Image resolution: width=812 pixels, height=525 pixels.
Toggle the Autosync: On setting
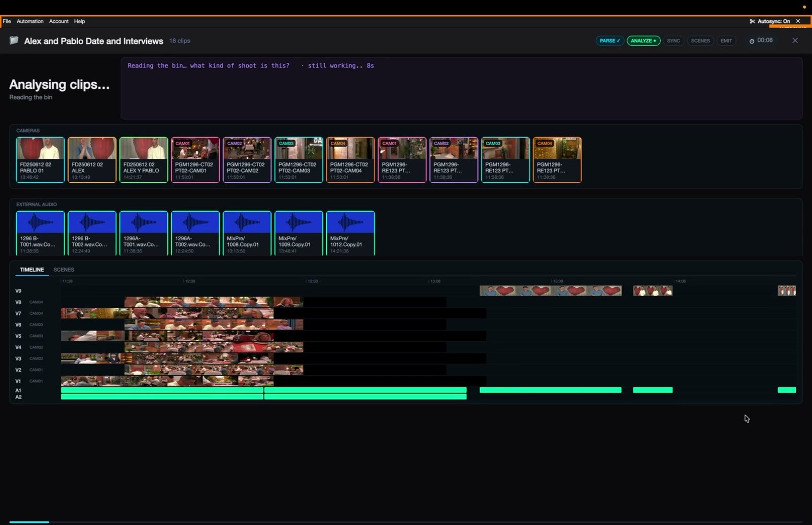pyautogui.click(x=773, y=21)
